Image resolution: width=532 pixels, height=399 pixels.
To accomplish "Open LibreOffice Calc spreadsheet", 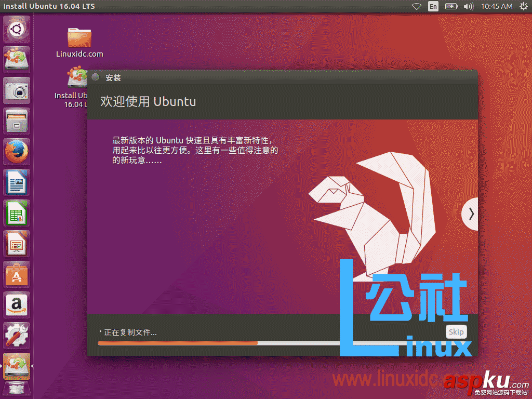I will click(x=17, y=213).
